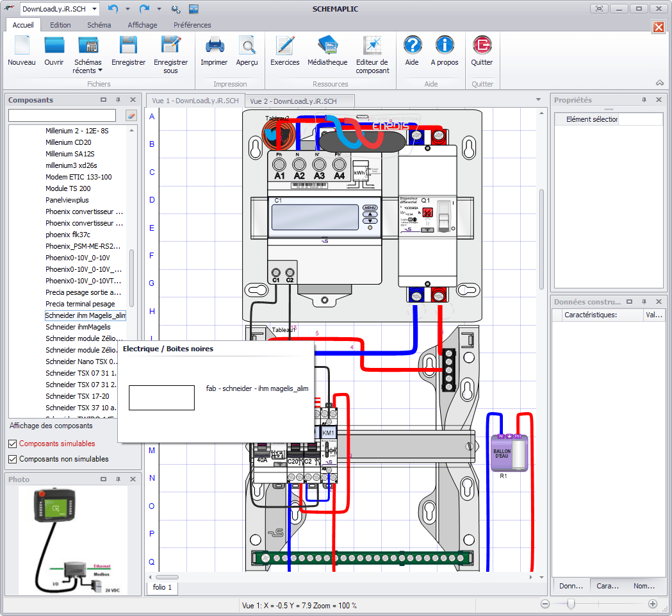Launch the Editeur de composant
The height and width of the screenshot is (616, 672).
(372, 54)
